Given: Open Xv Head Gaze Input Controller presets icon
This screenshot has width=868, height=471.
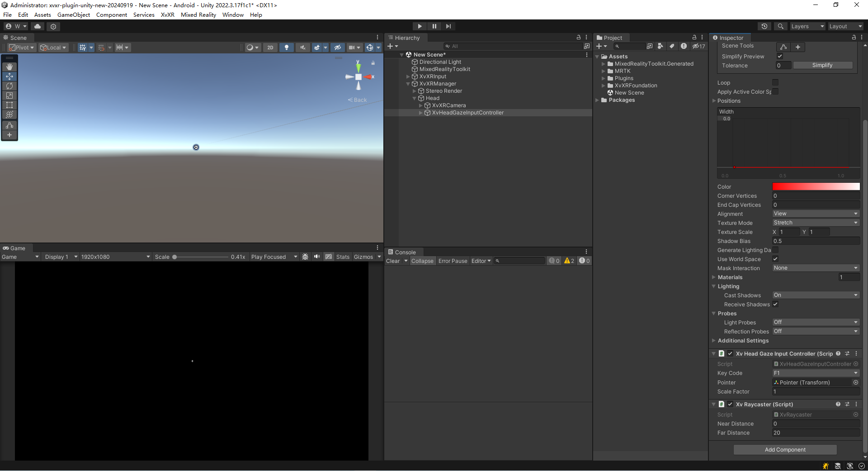Looking at the screenshot, I should (x=847, y=353).
